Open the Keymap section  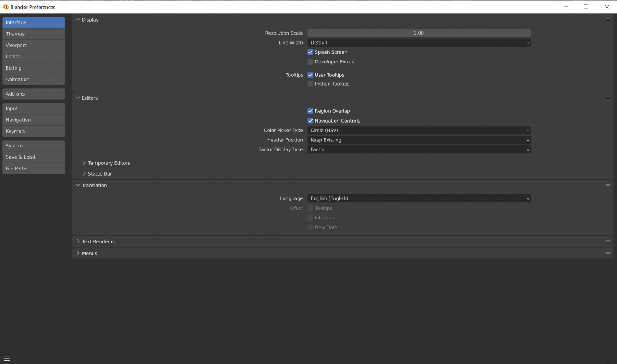coord(34,131)
